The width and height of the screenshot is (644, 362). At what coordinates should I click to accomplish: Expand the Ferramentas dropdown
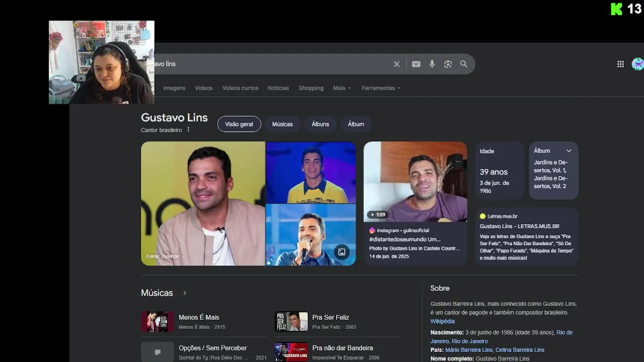(381, 88)
